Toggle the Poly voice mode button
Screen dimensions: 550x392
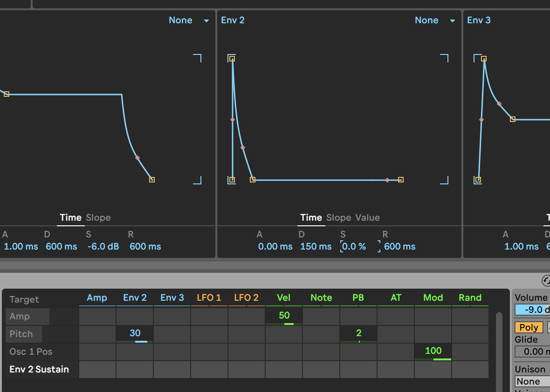[x=529, y=327]
